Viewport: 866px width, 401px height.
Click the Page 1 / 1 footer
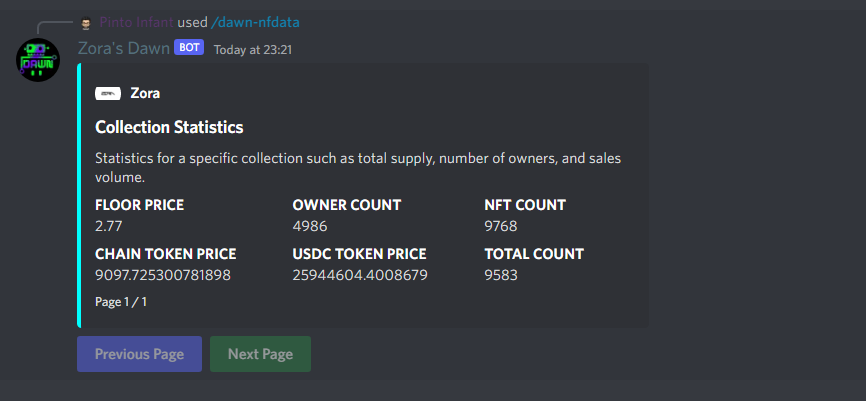(121, 301)
